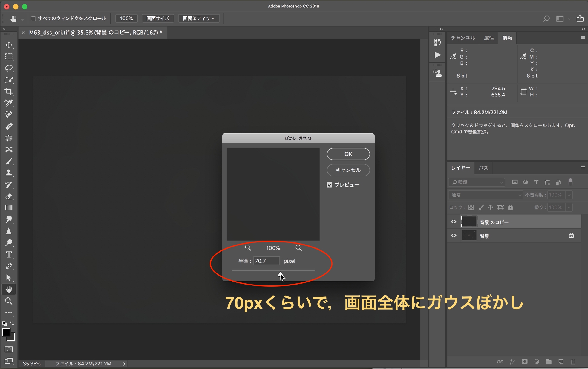Screen dimensions: 588x369
Task: Open the パス tab
Action: pos(483,168)
